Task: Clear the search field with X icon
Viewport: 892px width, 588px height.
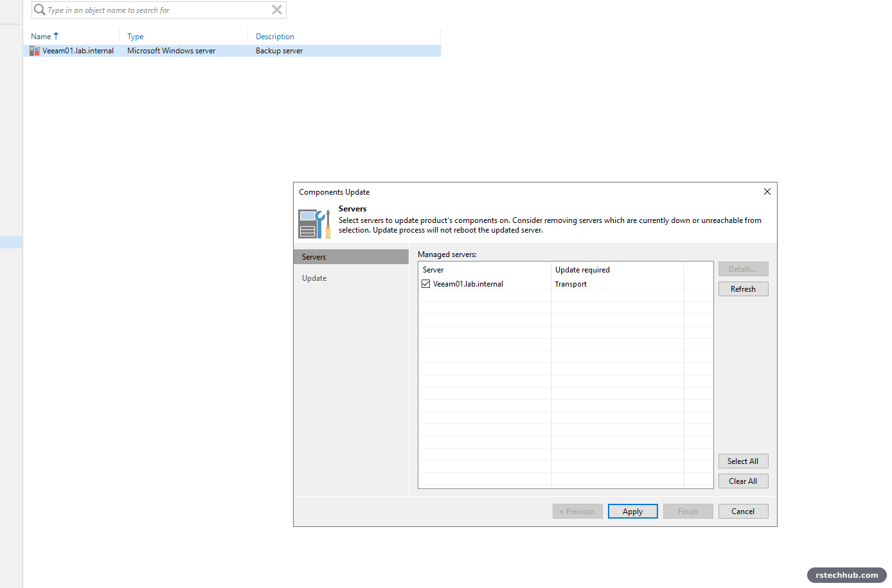Action: pyautogui.click(x=277, y=10)
